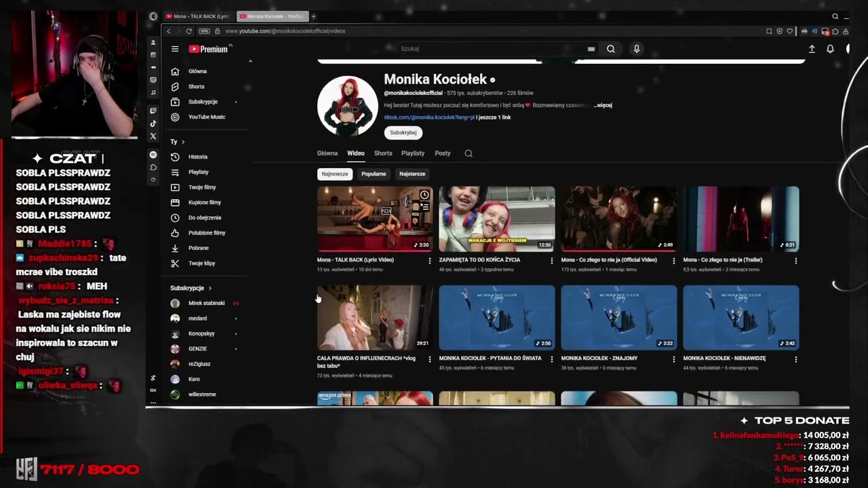The height and width of the screenshot is (488, 868).
Task: Click the YouTube search field Szukaj
Action: (x=490, y=49)
